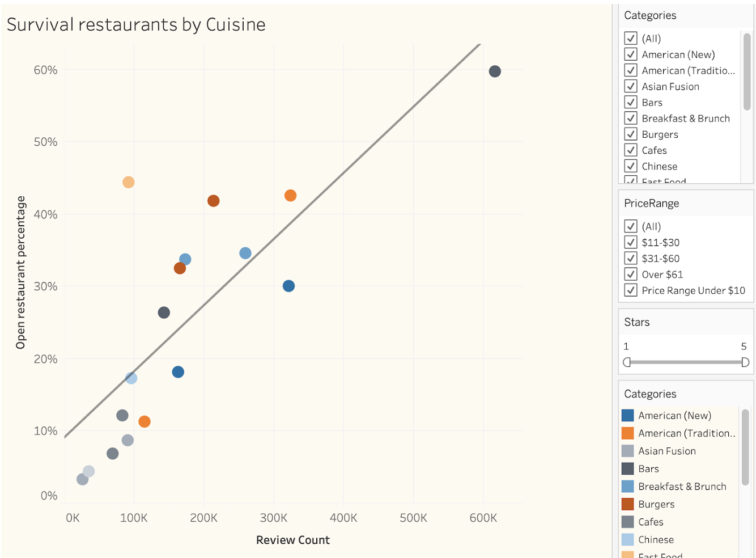Uncheck the Breakfast & Brunch filter checkbox
Image resolution: width=756 pixels, height=558 pixels.
point(630,118)
